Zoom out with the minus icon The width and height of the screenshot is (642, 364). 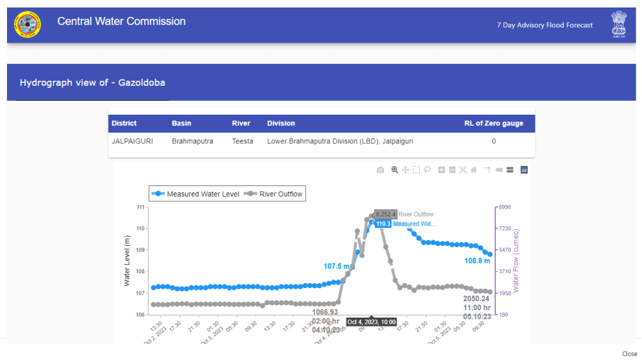coord(452,170)
